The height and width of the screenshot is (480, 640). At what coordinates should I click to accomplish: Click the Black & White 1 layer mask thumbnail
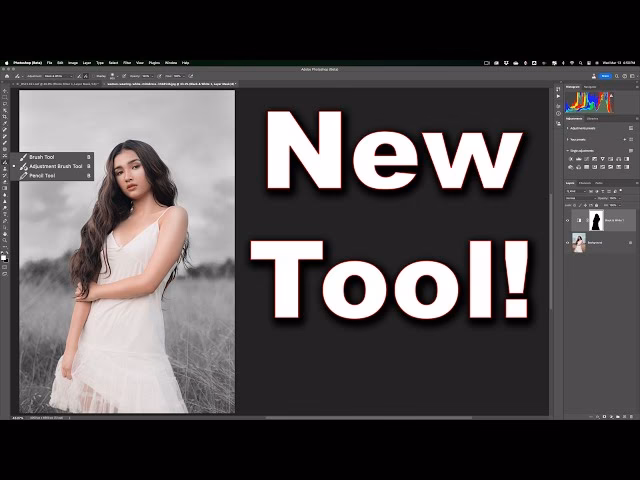pos(596,220)
